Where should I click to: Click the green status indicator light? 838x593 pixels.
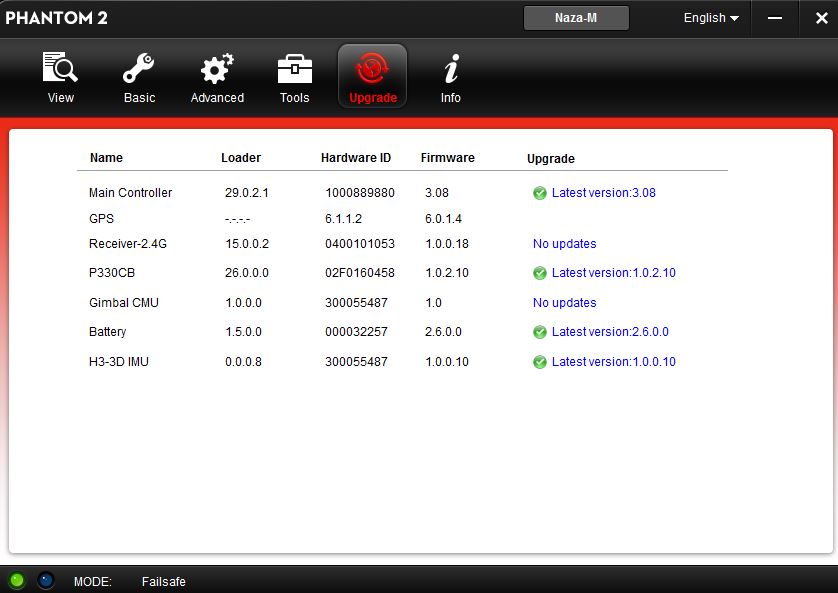17,580
